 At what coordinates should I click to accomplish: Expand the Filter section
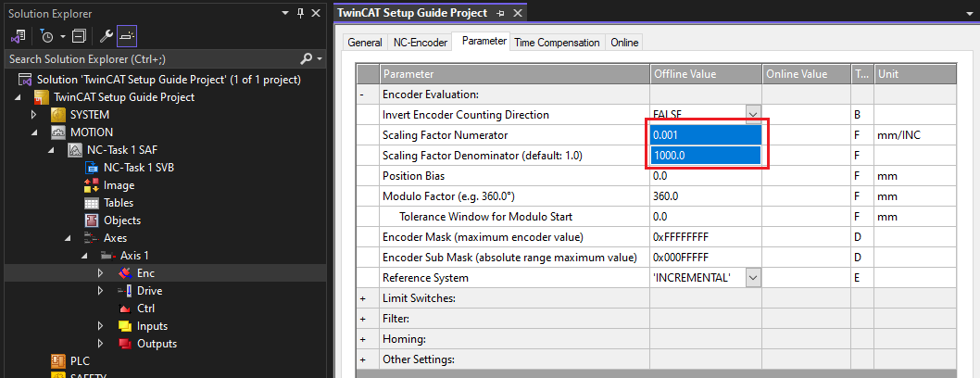pyautogui.click(x=362, y=320)
